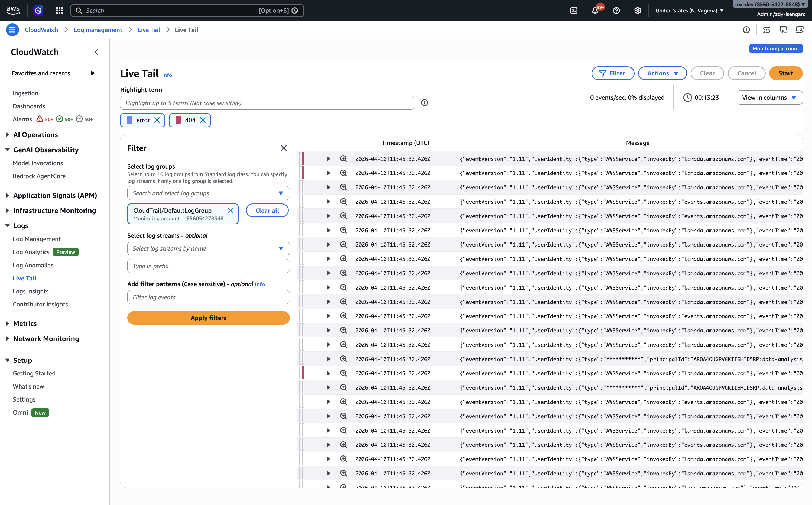Open the AWS services grid menu

coord(59,11)
